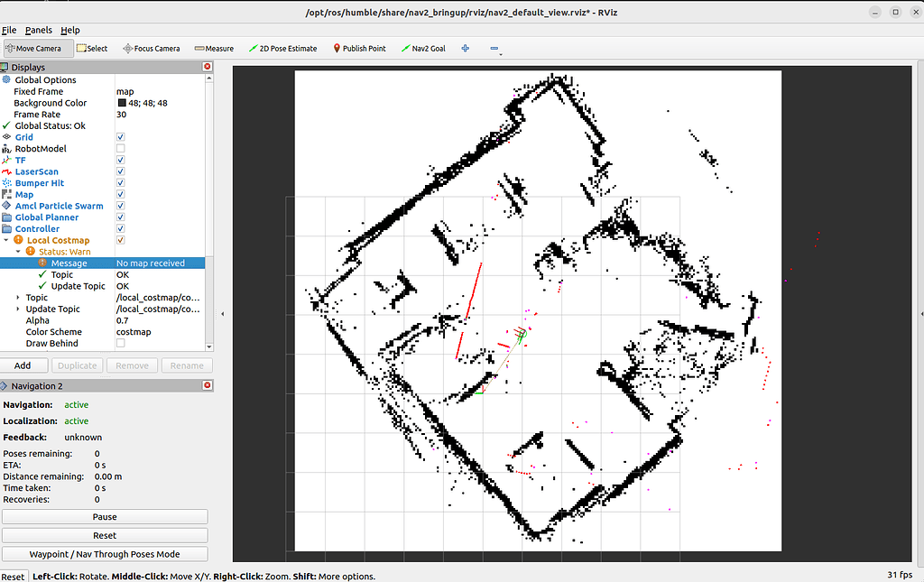Click the blue plus add-tool icon

coord(466,49)
